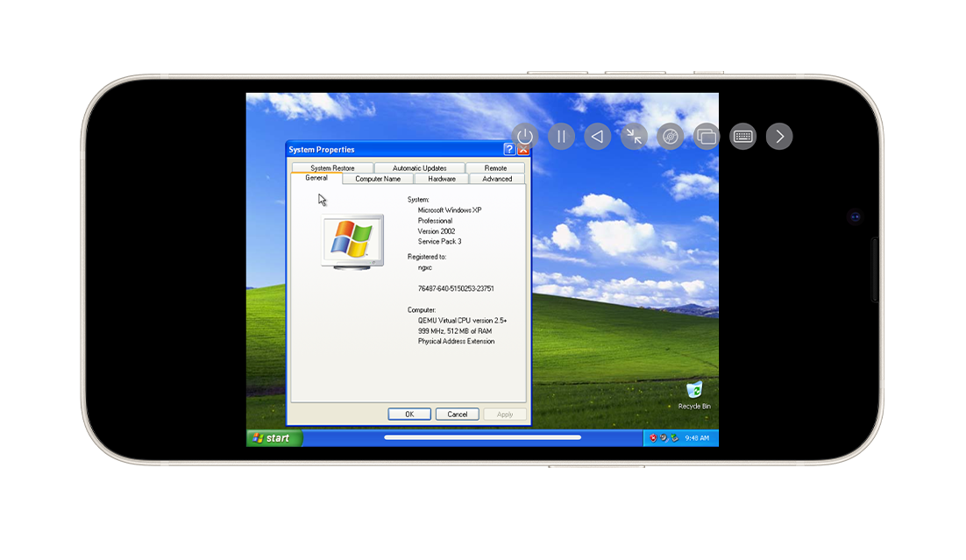Click the registered user name 'ngxc'

tap(424, 267)
